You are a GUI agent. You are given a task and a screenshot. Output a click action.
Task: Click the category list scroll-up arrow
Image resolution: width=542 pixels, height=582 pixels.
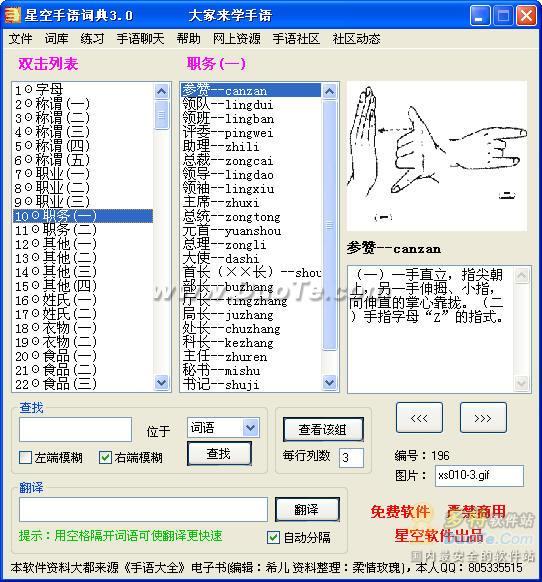[x=161, y=91]
